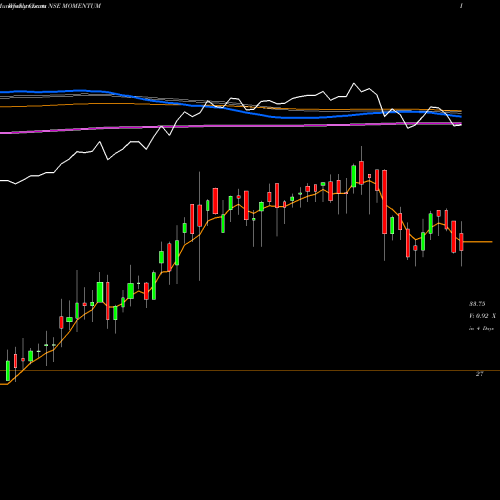Image resolution: width=500 pixels, height=500 pixels.
Task: Select the '33.75' price value
Action: point(477,304)
